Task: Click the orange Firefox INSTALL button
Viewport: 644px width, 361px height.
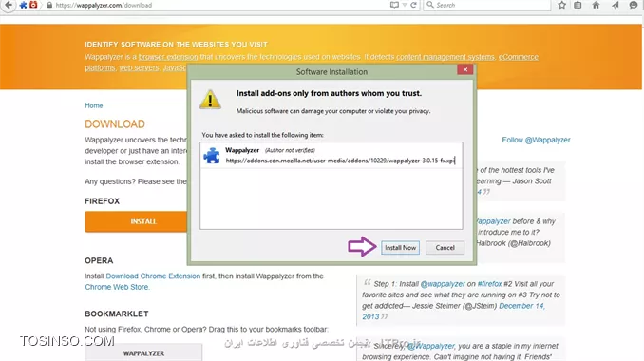Action: [x=136, y=221]
